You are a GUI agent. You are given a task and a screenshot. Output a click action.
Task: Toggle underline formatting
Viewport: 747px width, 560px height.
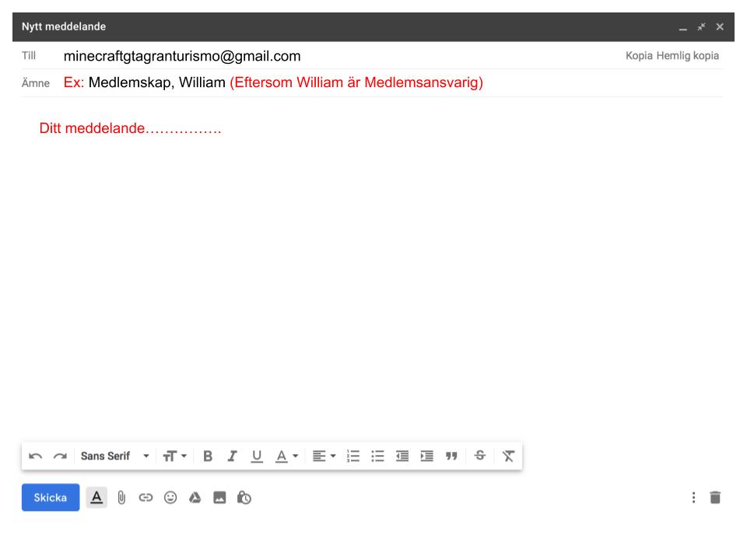coord(256,456)
